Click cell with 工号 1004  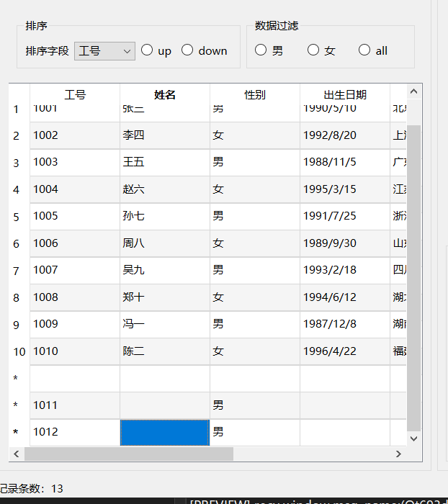(75, 189)
